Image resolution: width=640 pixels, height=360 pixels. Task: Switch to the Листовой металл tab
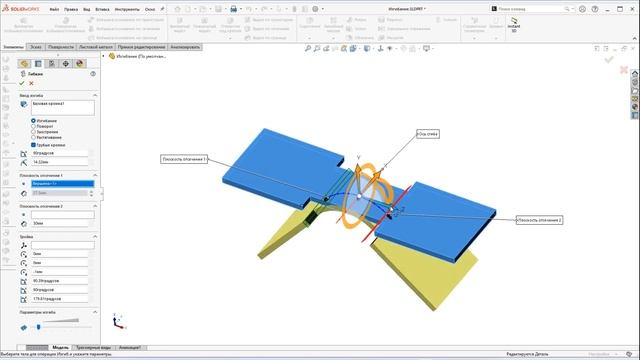(96, 47)
